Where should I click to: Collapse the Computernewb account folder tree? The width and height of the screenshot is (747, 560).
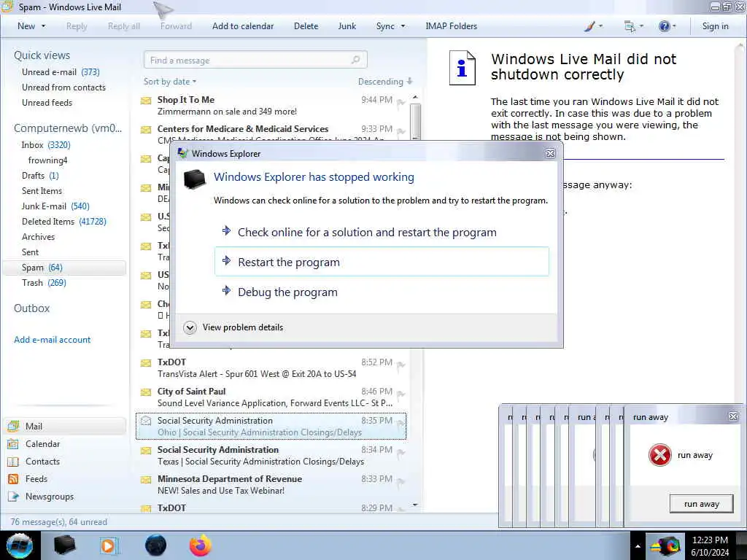[x=68, y=128]
